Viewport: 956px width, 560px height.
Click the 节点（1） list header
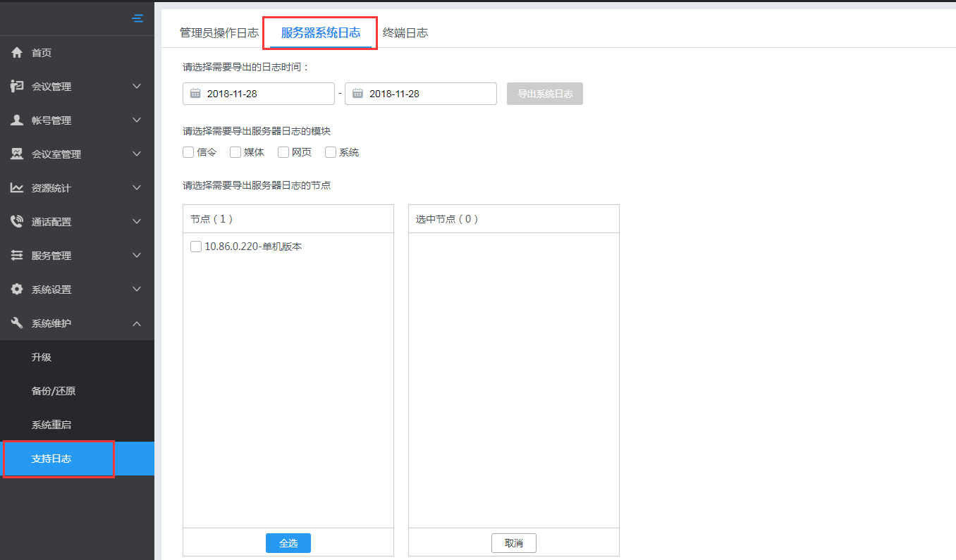point(288,219)
